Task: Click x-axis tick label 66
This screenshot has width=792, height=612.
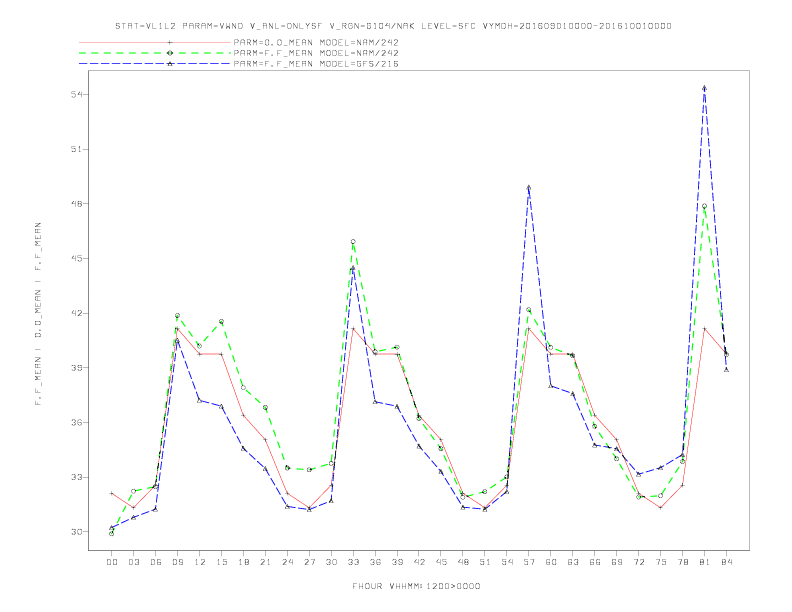Action: [x=595, y=562]
